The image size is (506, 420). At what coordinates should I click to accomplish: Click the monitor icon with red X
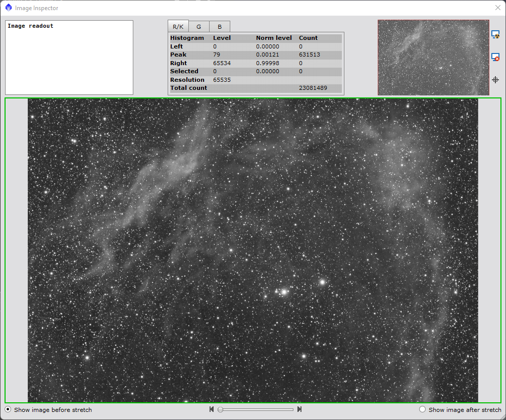(x=495, y=57)
